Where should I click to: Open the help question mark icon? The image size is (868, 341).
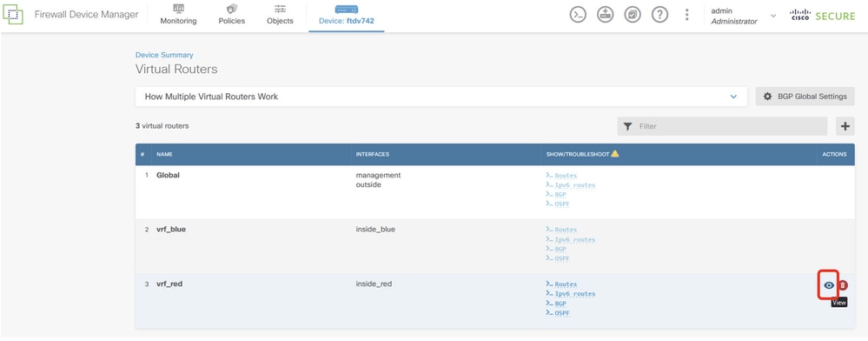coord(659,15)
